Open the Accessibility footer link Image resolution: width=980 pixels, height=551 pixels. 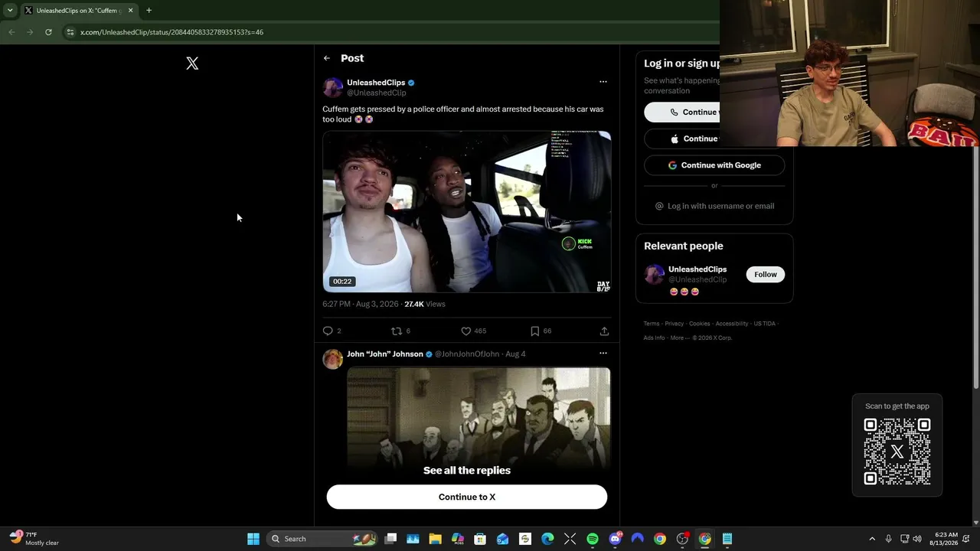coord(732,324)
